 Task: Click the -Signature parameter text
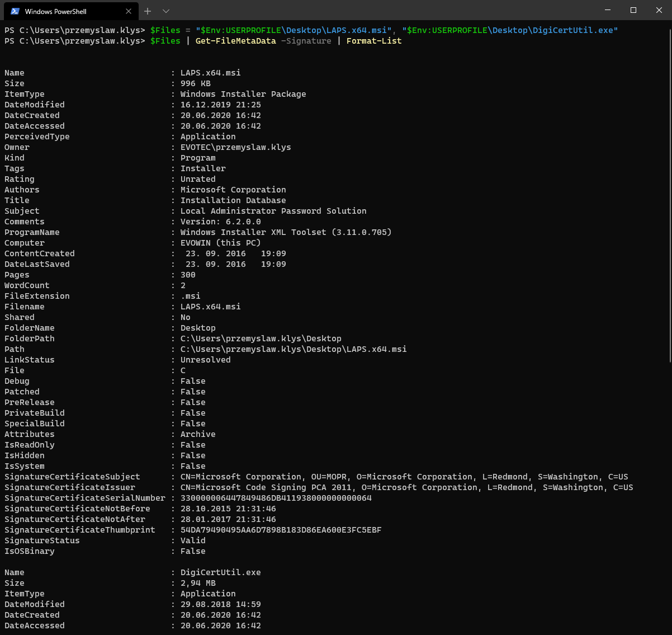tap(306, 40)
